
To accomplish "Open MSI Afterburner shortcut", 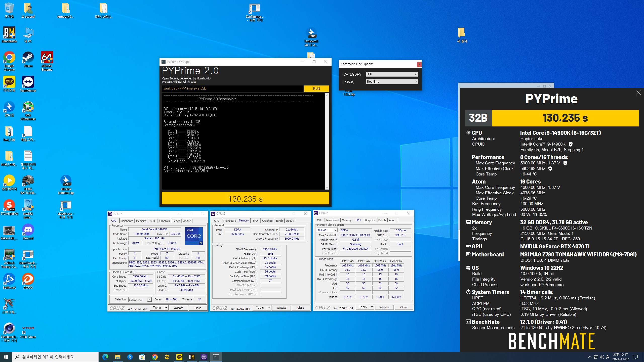I will [28, 111].
